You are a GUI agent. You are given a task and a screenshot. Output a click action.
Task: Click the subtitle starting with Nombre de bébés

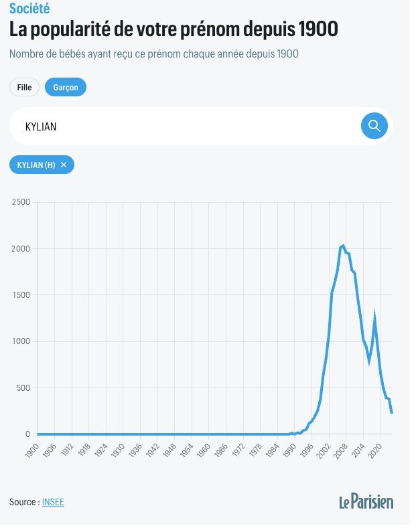(x=156, y=55)
